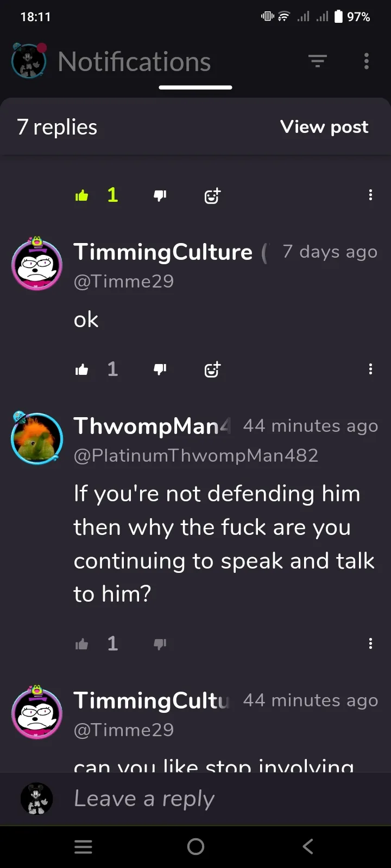The height and width of the screenshot is (868, 391).
Task: Like the "ok" comment by TimmingCulture
Action: click(x=82, y=369)
